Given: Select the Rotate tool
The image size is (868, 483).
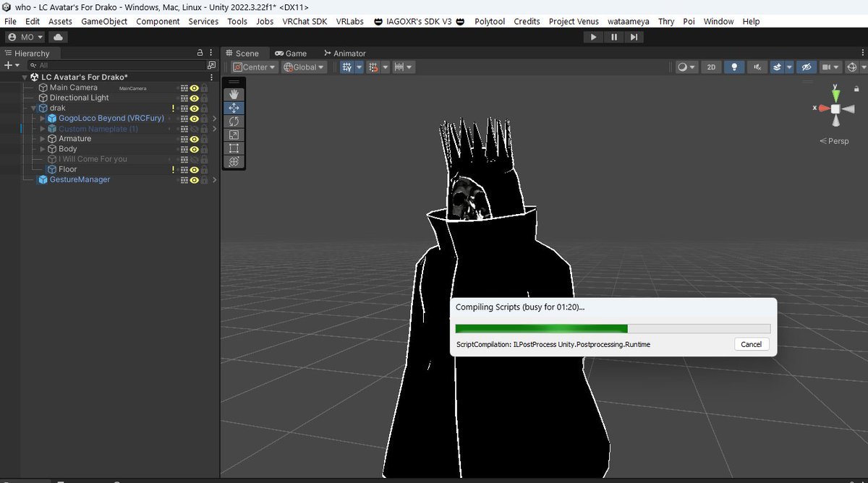Looking at the screenshot, I should click(x=234, y=121).
